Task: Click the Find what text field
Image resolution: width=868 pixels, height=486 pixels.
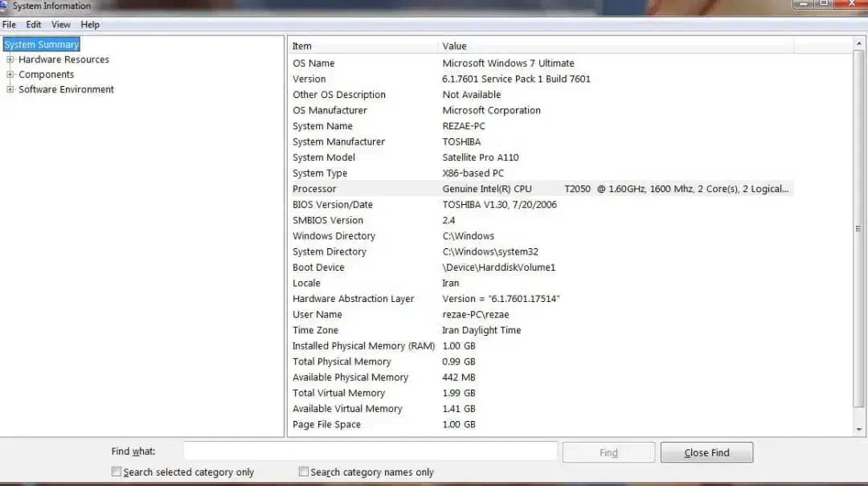Action: (370, 451)
